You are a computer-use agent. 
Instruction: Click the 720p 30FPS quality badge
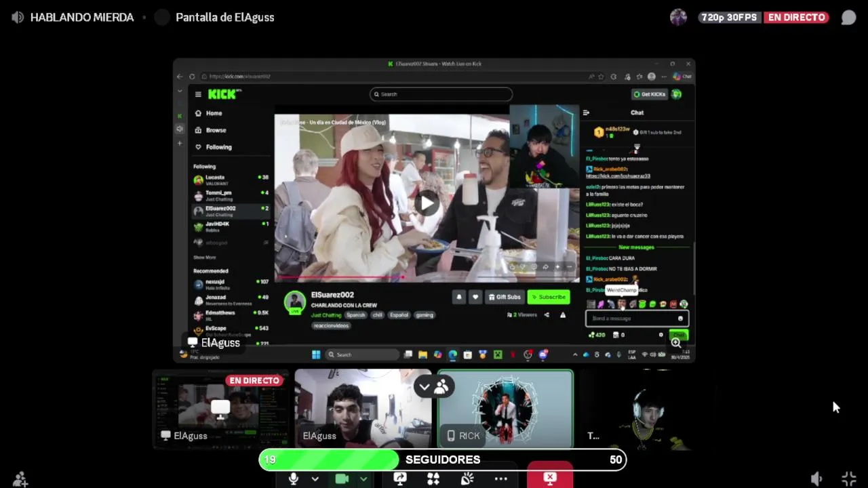click(729, 18)
